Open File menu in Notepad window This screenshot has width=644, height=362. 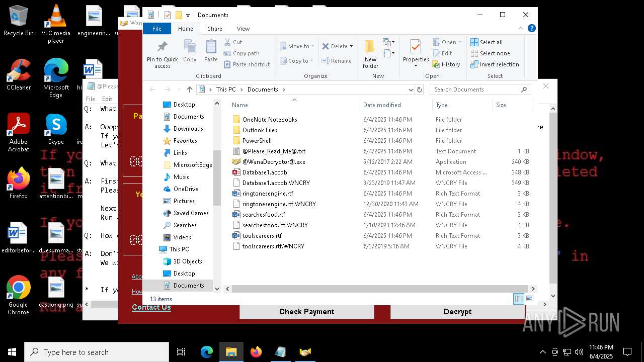point(91,99)
